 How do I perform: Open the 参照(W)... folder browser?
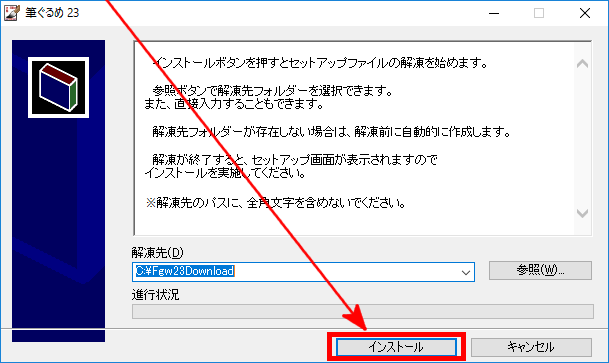540,270
